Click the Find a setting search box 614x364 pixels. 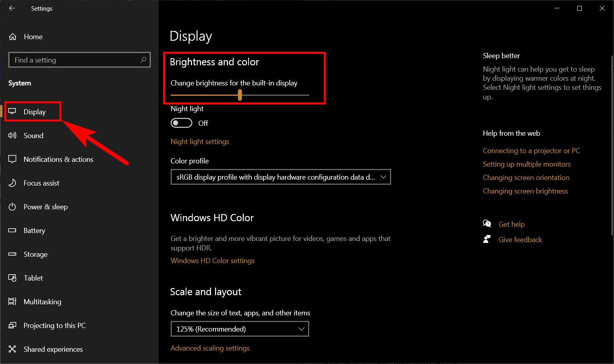[75, 60]
